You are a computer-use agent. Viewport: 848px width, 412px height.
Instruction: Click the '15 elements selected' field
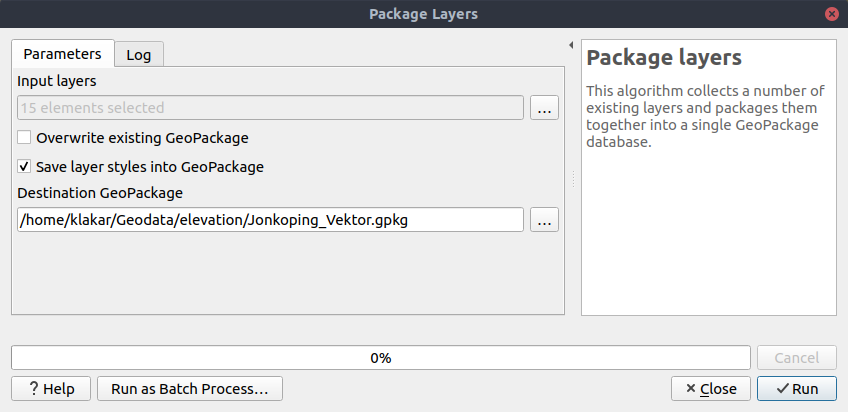[270, 108]
